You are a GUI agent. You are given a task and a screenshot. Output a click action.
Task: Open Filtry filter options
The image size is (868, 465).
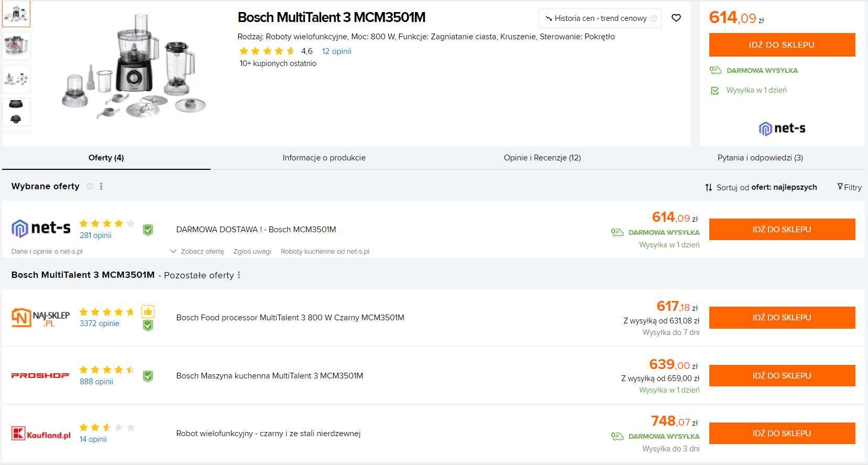849,187
